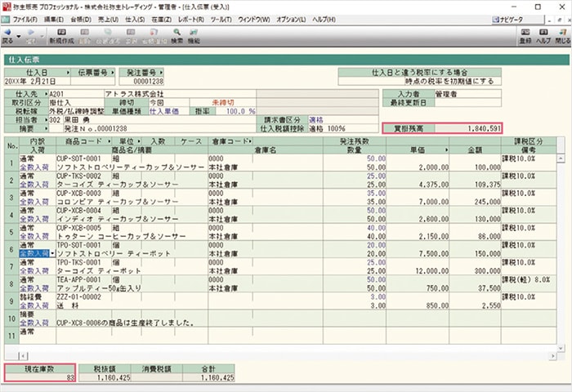Click the 掛率 100.0 % field

click(235, 112)
